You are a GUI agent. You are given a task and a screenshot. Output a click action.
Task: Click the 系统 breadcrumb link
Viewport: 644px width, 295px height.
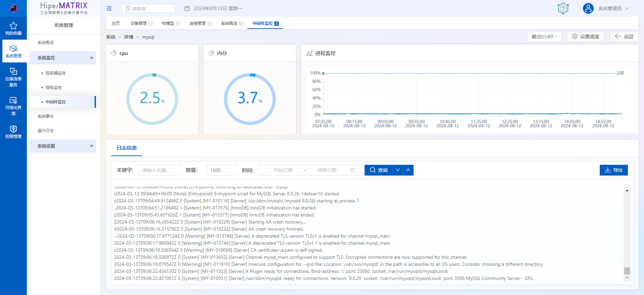(x=111, y=37)
